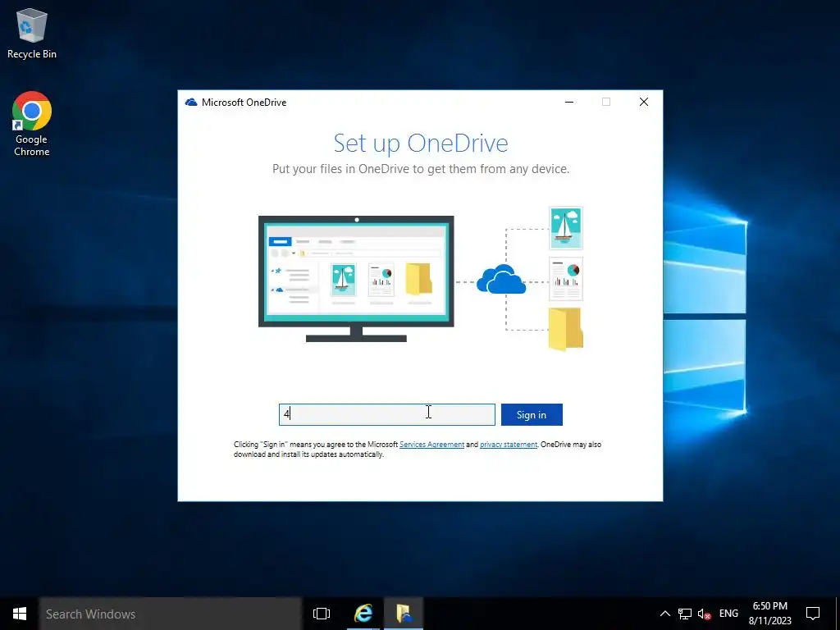This screenshot has height=630, width=840.
Task: Switch input language via ENG indicator
Action: tap(728, 614)
